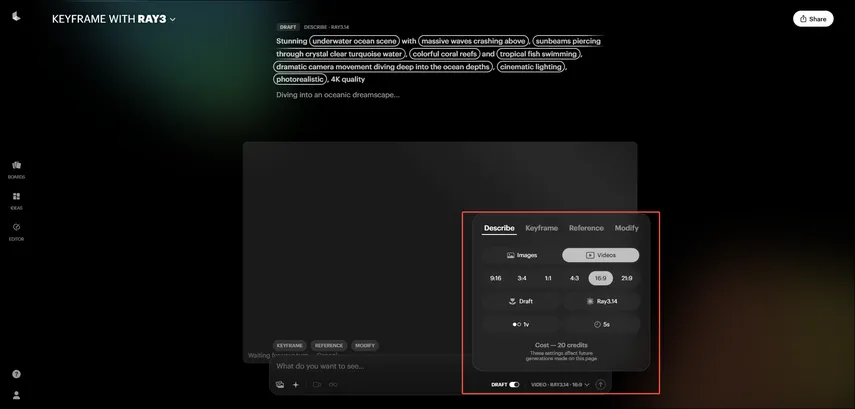Open the help question mark icon
Screen dimensions: 855x409
[16, 374]
